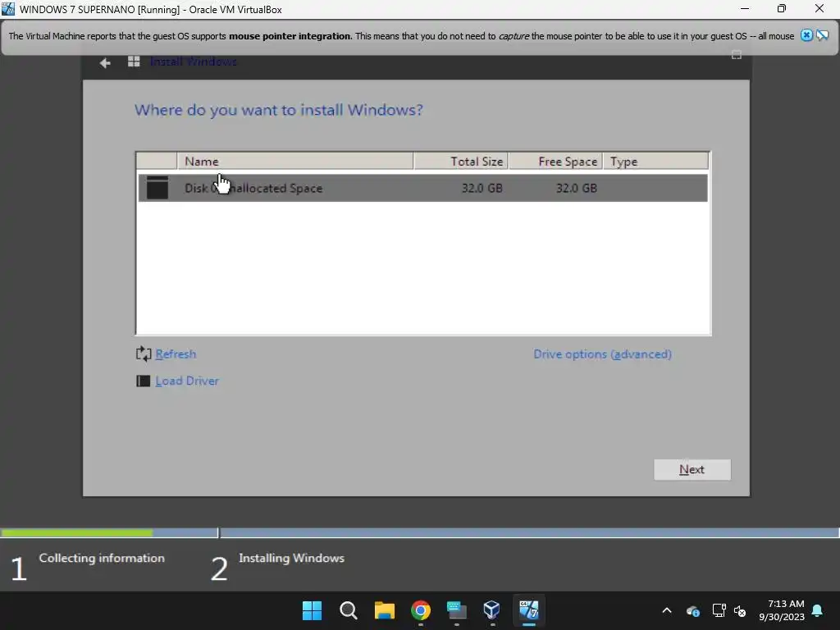Switch to Windows 7 VM taskbar icon
Screen dimensions: 840x630
click(x=529, y=609)
